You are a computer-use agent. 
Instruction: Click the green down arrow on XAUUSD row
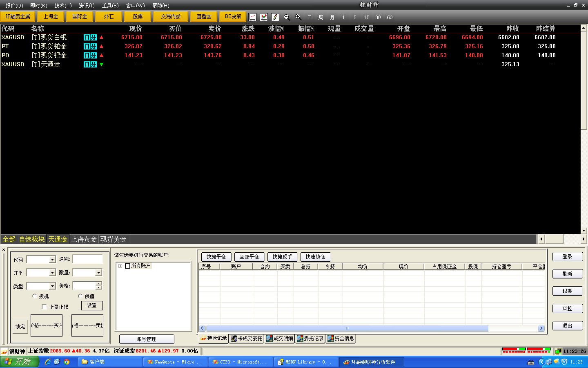[101, 64]
